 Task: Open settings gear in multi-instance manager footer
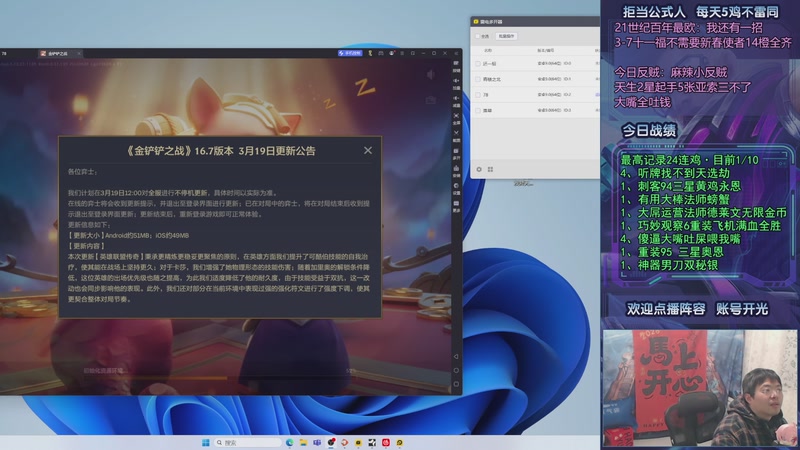(x=479, y=169)
